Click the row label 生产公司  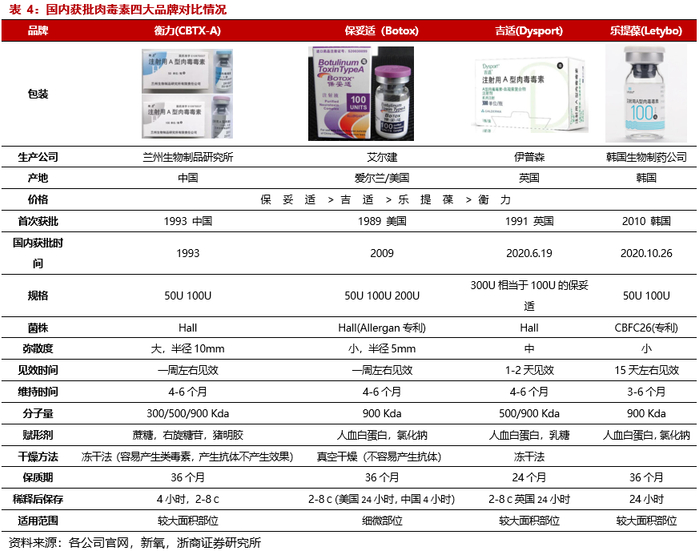38,157
